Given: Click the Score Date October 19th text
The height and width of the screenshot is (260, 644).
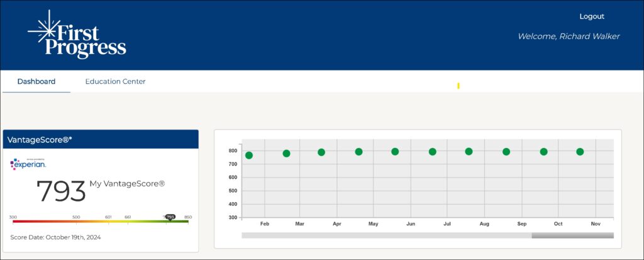Looking at the screenshot, I should click(x=55, y=237).
